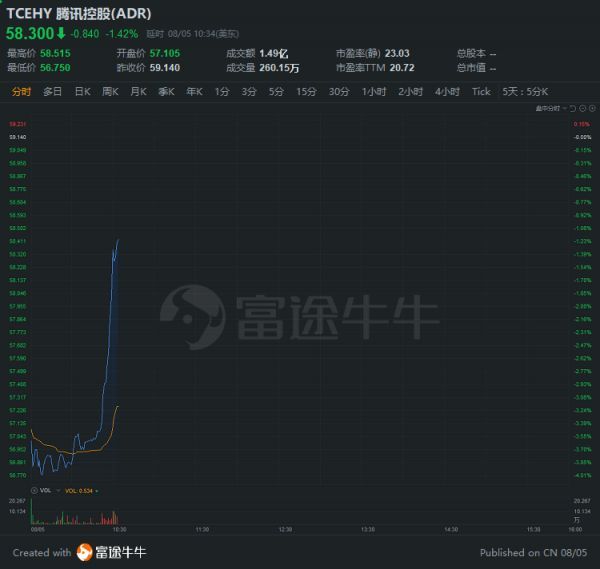Click the reset chart view icon
Viewport: 600px width, 569px height.
pyautogui.click(x=573, y=109)
